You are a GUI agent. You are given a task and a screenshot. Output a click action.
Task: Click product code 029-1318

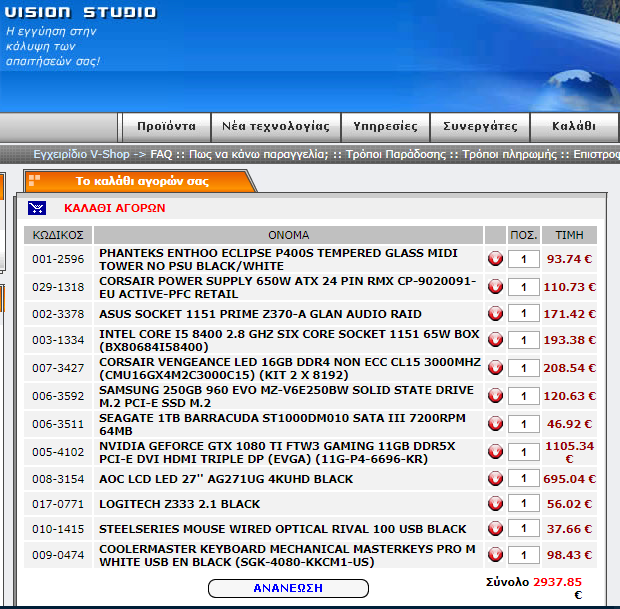(x=58, y=287)
